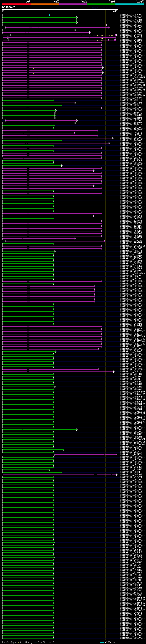Click the purple segment of the identity legend

click(73, 4)
